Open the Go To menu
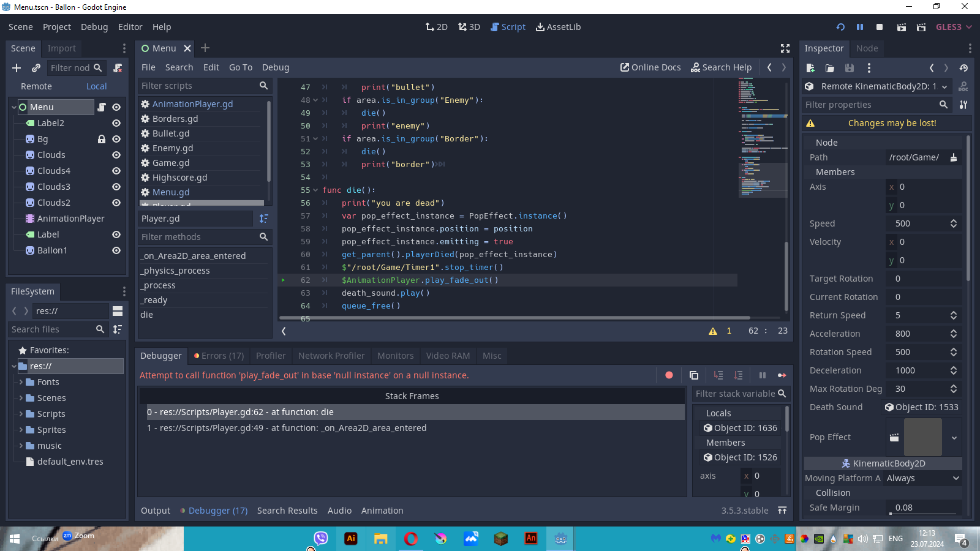980x551 pixels. (240, 67)
